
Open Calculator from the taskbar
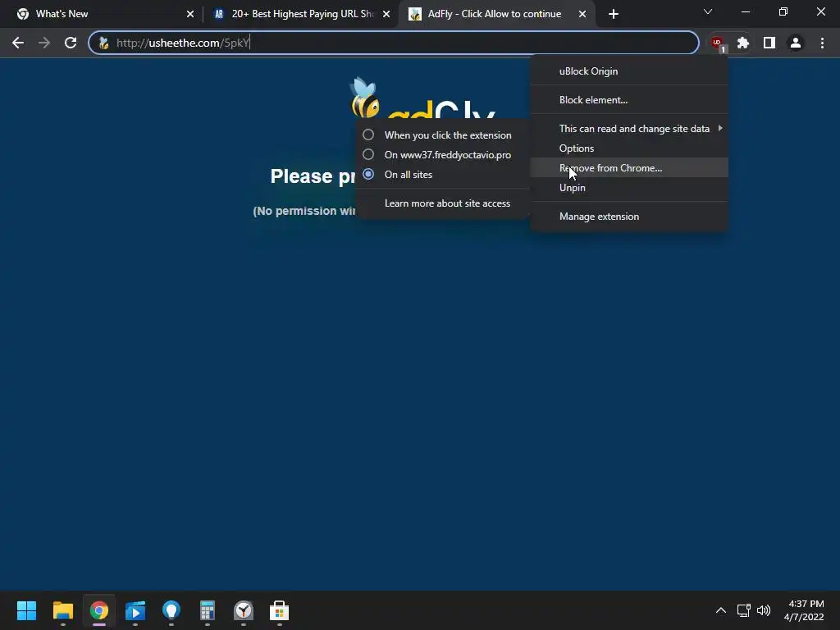click(208, 610)
